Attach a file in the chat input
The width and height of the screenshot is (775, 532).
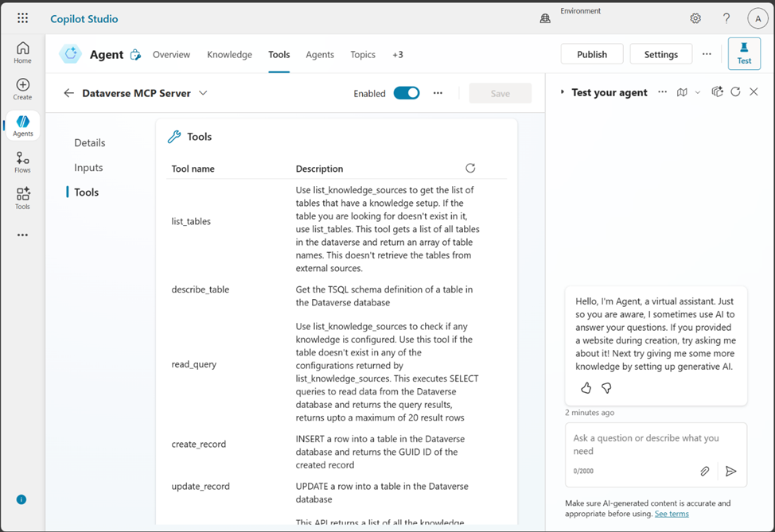tap(704, 471)
